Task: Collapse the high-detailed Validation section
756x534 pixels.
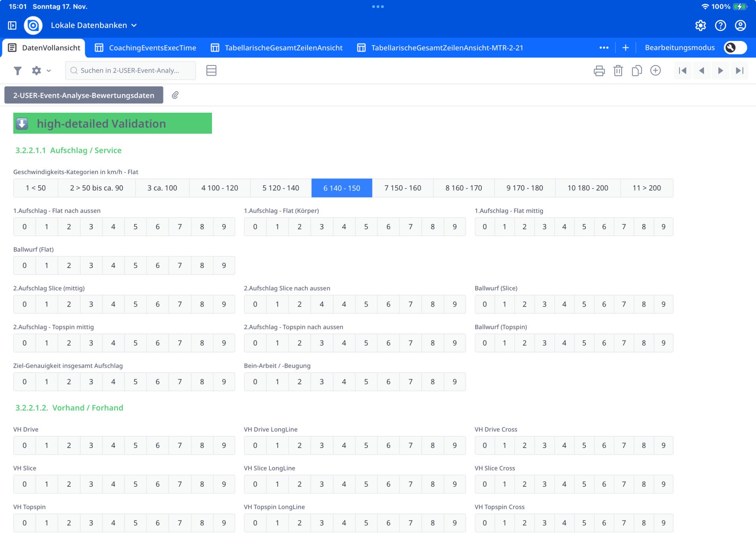Action: tap(22, 123)
